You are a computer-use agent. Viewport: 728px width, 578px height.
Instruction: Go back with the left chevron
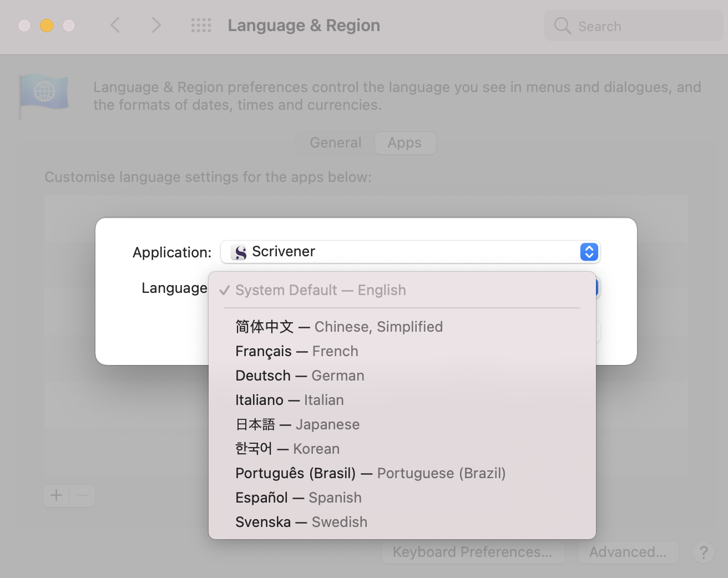tap(115, 25)
